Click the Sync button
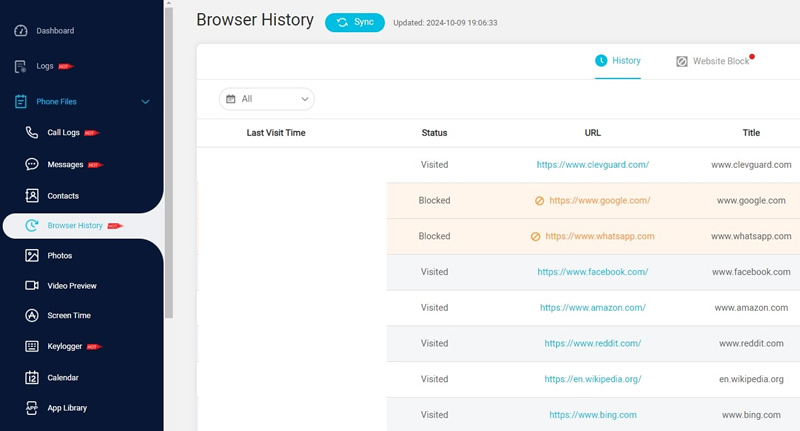Image resolution: width=800 pixels, height=431 pixels. [355, 22]
